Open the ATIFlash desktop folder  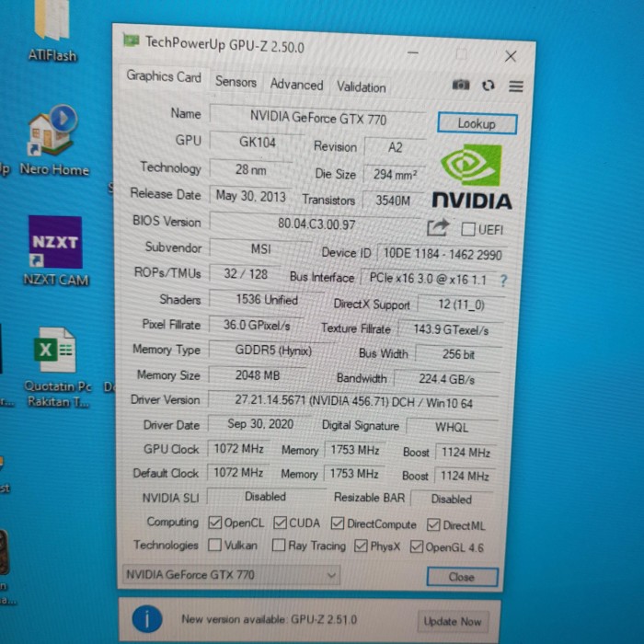[x=52, y=30]
